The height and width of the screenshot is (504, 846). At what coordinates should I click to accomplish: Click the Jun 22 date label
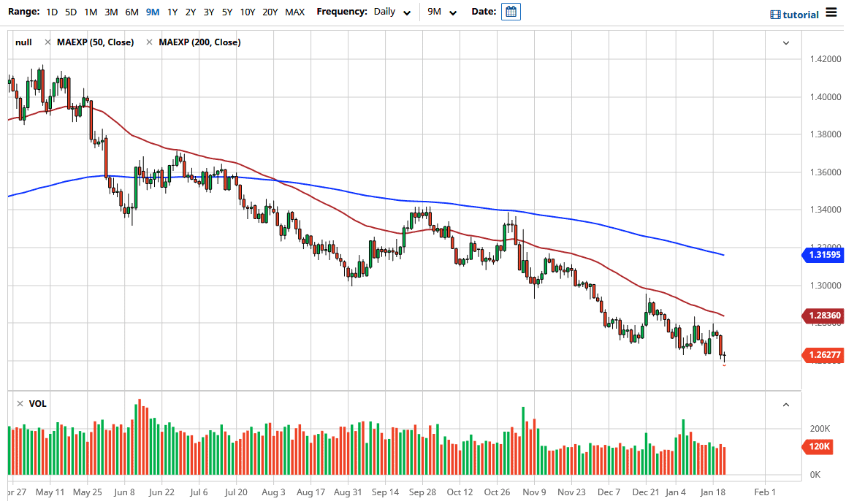click(x=162, y=492)
